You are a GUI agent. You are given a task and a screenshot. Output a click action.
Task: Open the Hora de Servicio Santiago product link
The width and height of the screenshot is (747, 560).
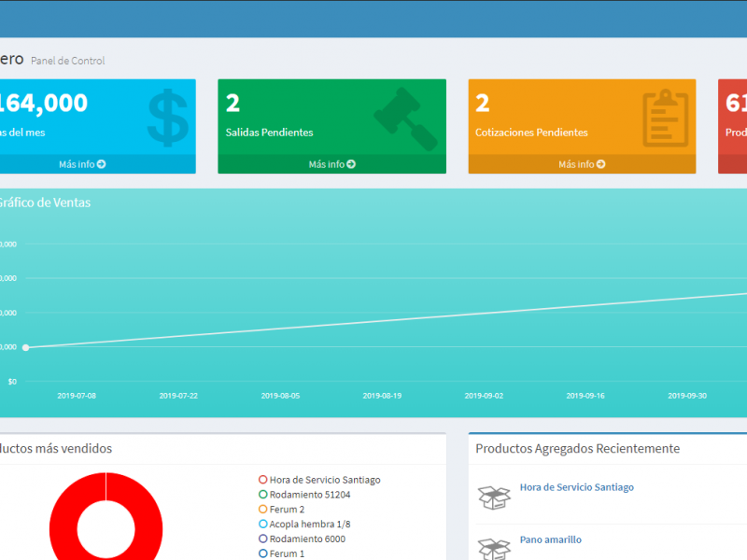pos(576,487)
